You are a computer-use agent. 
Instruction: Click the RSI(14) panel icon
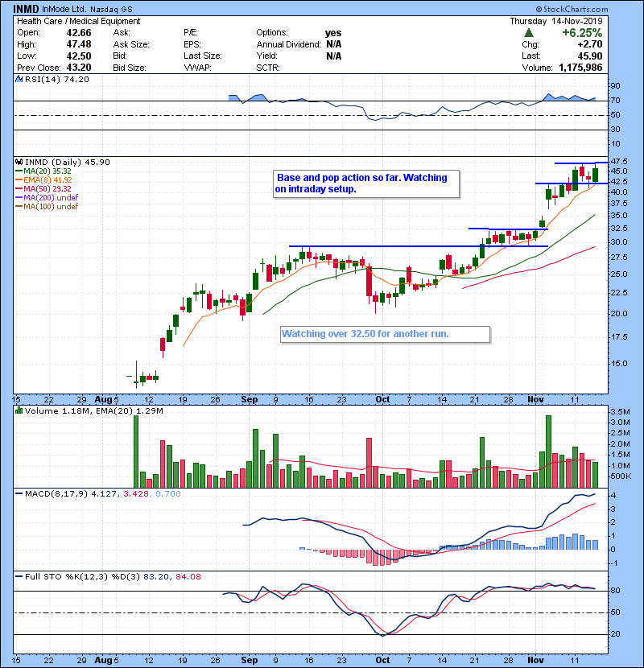[19, 79]
